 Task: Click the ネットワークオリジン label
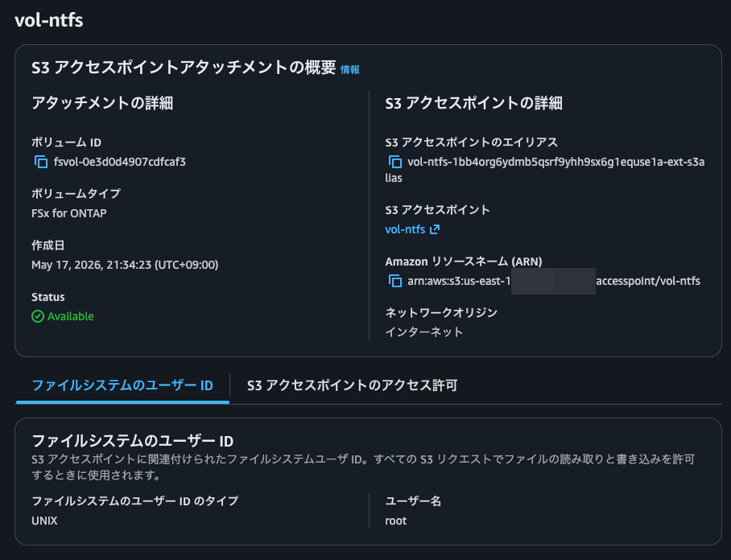441,313
